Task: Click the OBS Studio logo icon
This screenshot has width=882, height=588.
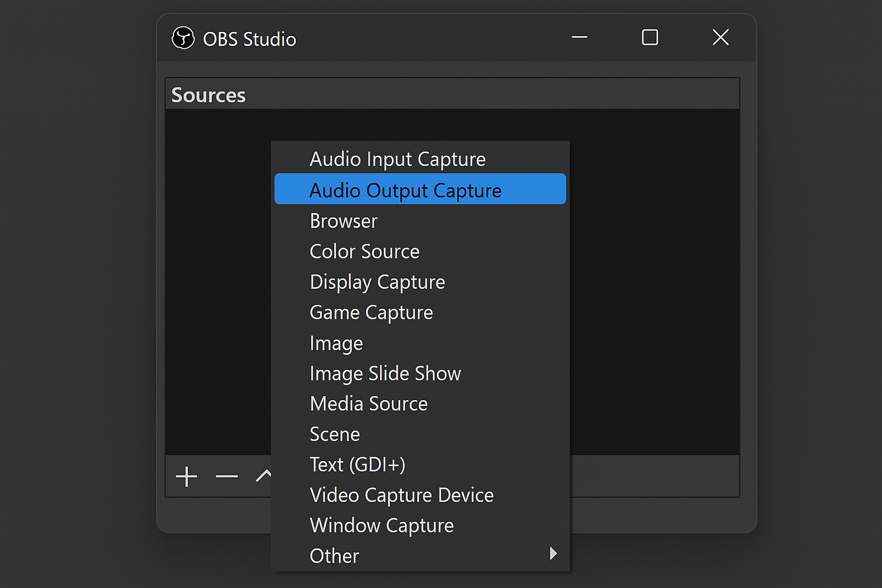Action: [183, 38]
